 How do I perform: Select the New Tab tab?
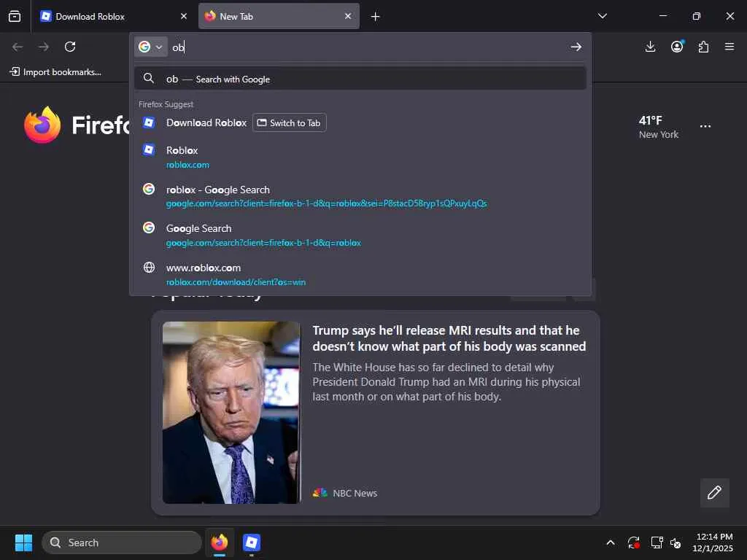pos(279,16)
